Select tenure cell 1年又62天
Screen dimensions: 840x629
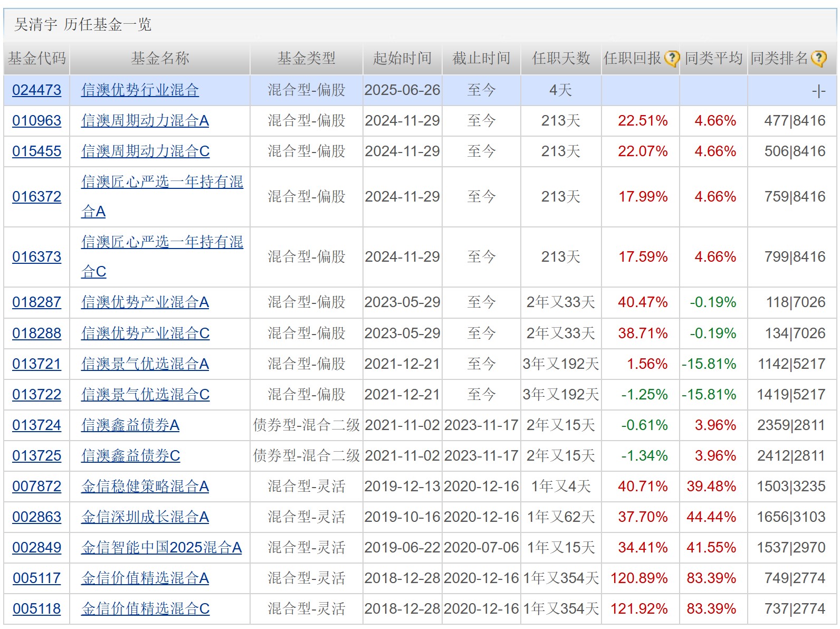point(561,517)
